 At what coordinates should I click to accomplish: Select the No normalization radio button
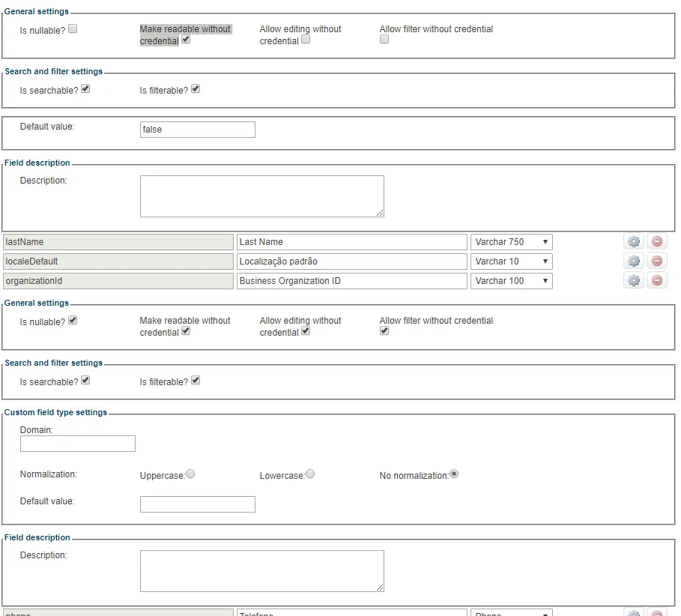pyautogui.click(x=454, y=474)
